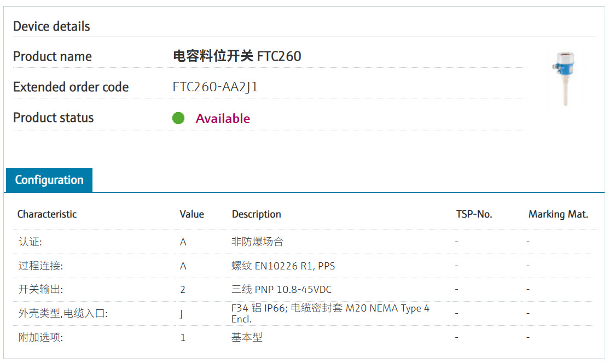The image size is (609, 364).
Task: Open the FTC260 product thumbnail image
Action: [x=564, y=79]
